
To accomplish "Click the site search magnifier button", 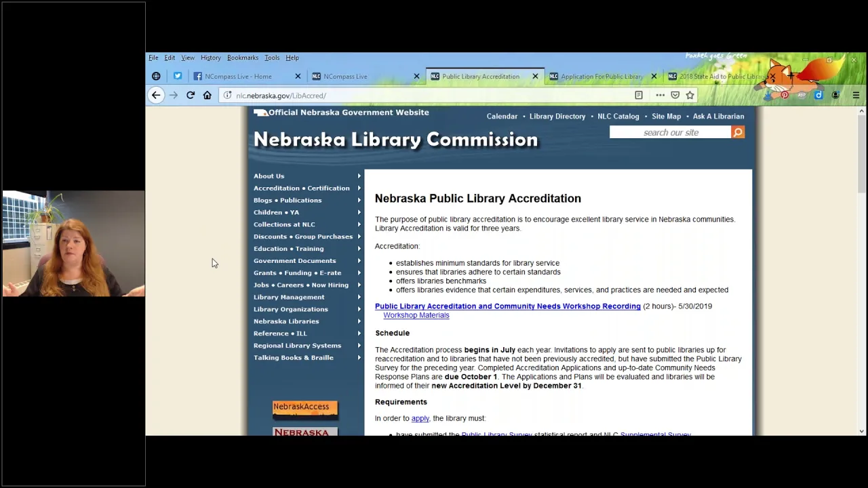I will (x=738, y=132).
